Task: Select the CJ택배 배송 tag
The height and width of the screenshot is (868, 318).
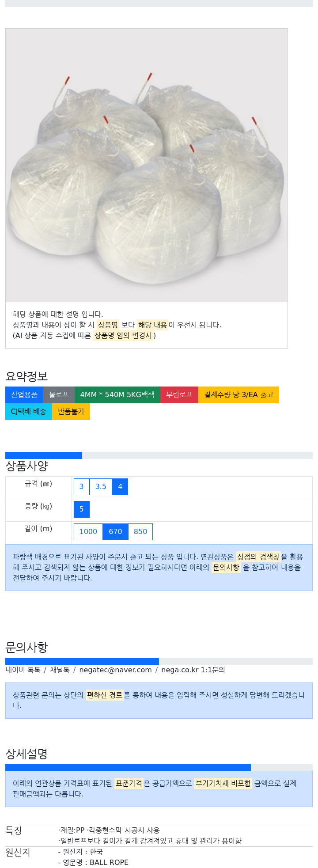Action: pos(29,412)
